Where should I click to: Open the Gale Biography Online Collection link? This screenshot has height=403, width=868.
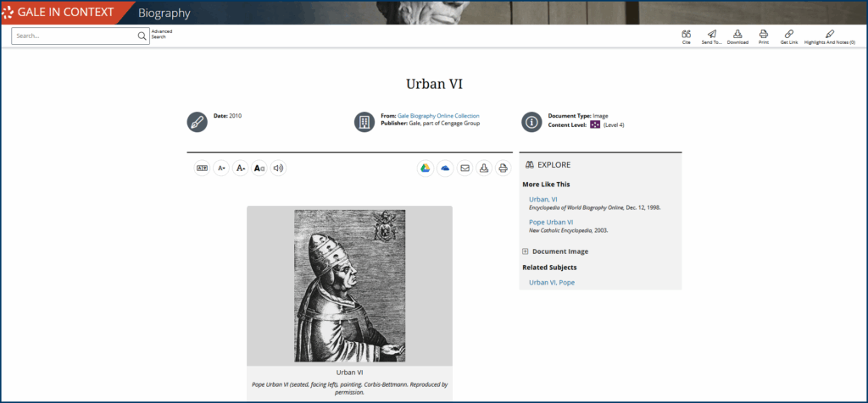(438, 116)
